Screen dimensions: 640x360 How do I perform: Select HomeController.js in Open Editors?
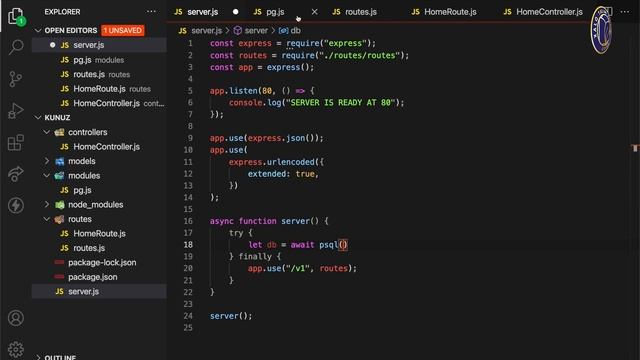point(99,103)
